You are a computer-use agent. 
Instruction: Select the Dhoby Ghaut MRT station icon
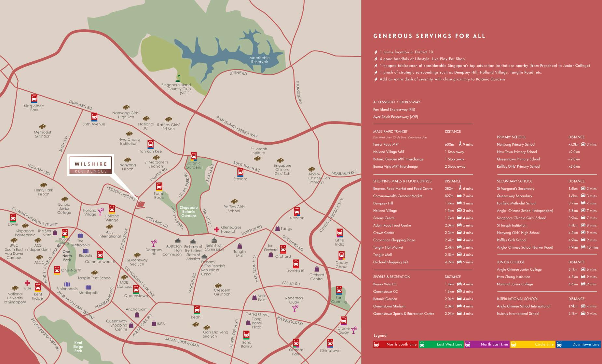pyautogui.click(x=341, y=255)
